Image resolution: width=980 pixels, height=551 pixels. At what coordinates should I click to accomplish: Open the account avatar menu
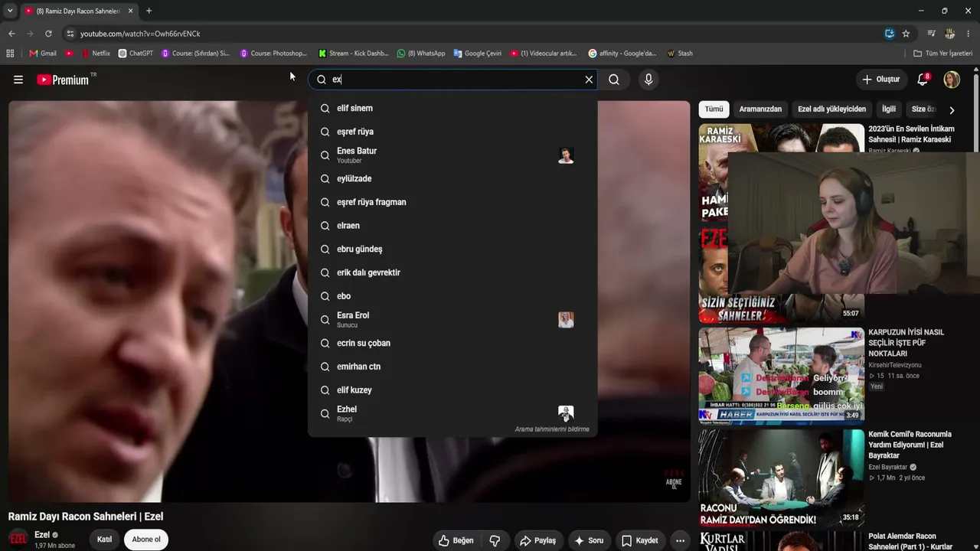tap(952, 80)
